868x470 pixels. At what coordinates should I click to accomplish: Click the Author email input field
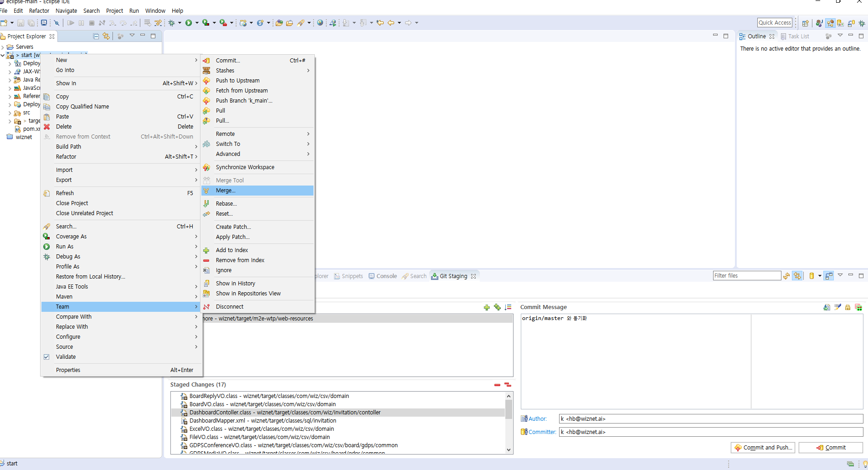711,419
